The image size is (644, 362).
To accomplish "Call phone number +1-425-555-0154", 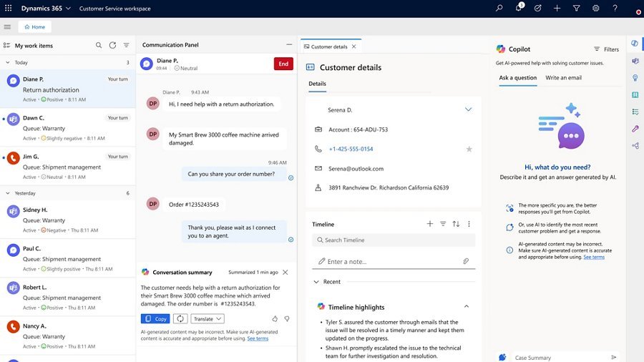I will pyautogui.click(x=351, y=149).
